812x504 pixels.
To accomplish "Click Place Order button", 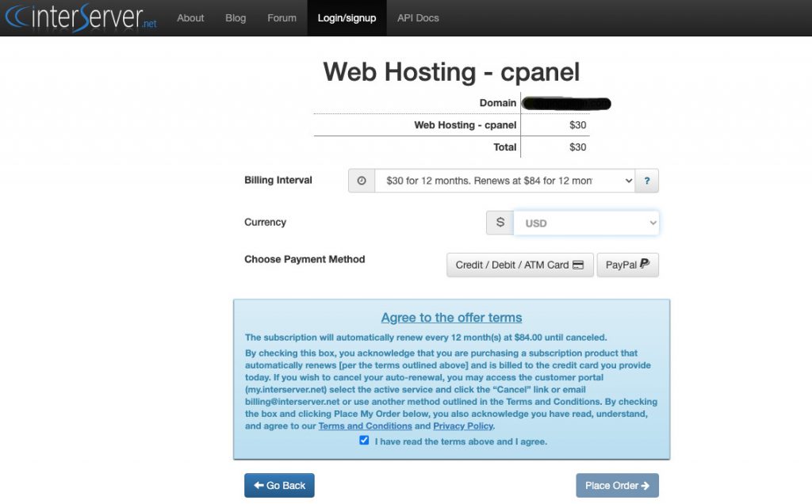I will [617, 485].
